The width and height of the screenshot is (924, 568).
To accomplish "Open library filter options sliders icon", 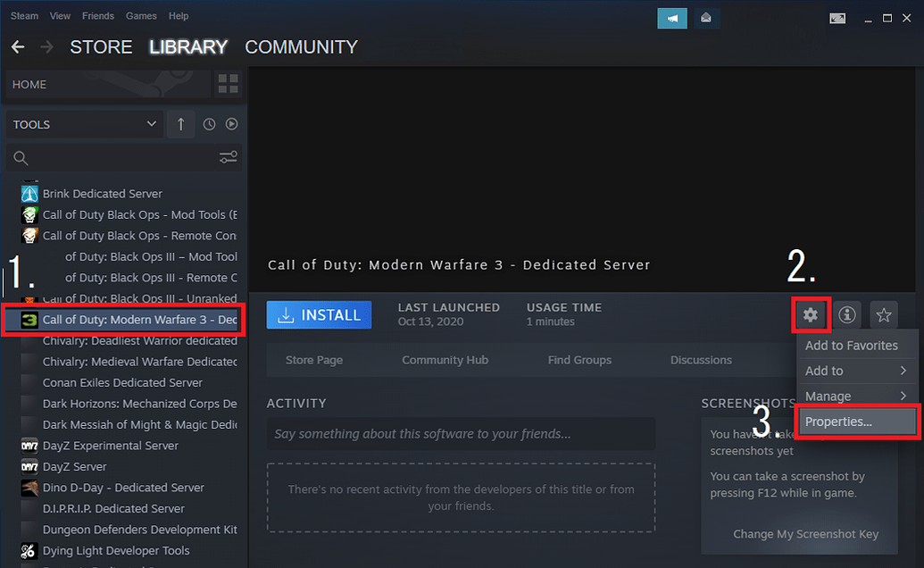I will pyautogui.click(x=229, y=156).
